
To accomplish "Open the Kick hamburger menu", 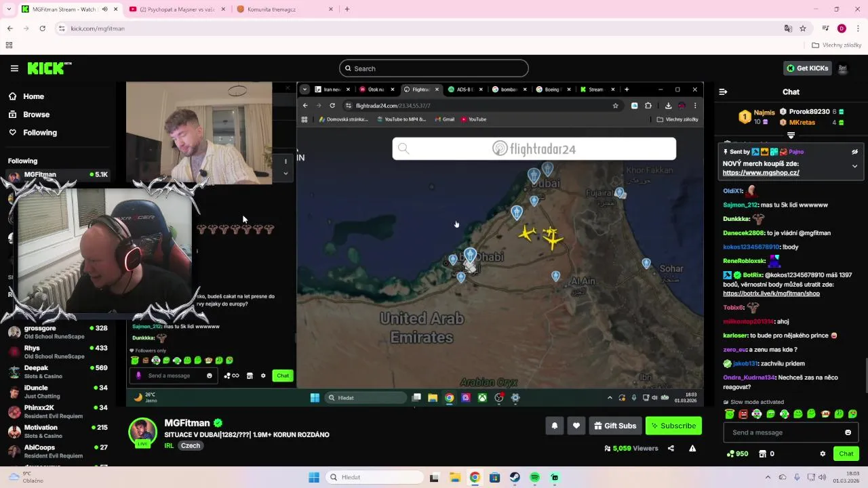I will coord(14,68).
